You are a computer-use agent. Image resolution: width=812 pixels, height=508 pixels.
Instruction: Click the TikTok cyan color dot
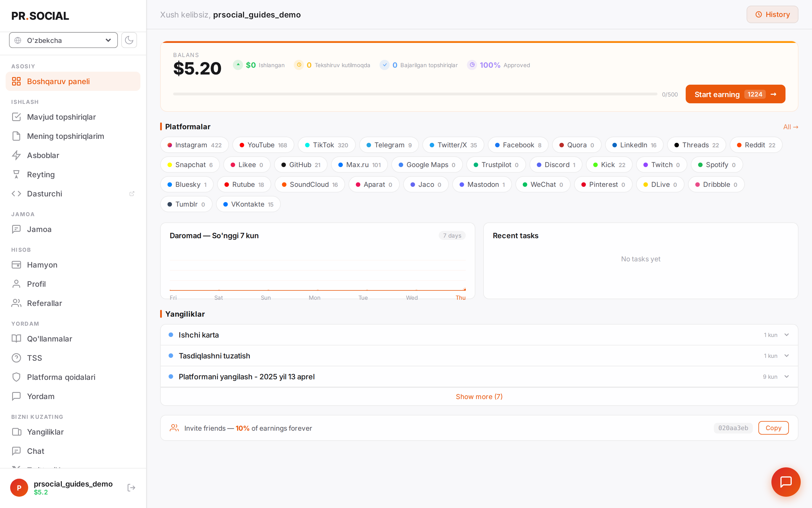pos(307,145)
